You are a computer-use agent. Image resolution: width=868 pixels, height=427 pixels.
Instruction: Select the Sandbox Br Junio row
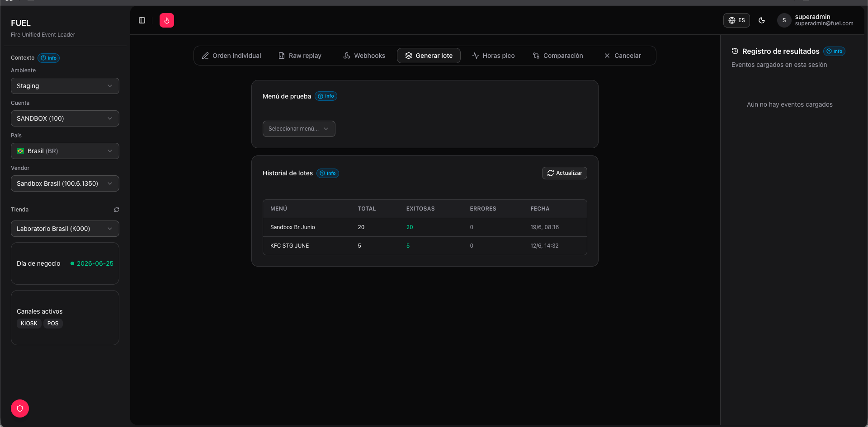pyautogui.click(x=425, y=227)
